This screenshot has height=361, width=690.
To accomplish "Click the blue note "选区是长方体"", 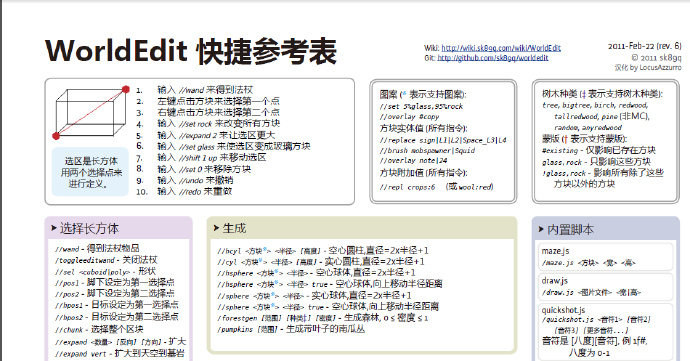I will tap(90, 172).
